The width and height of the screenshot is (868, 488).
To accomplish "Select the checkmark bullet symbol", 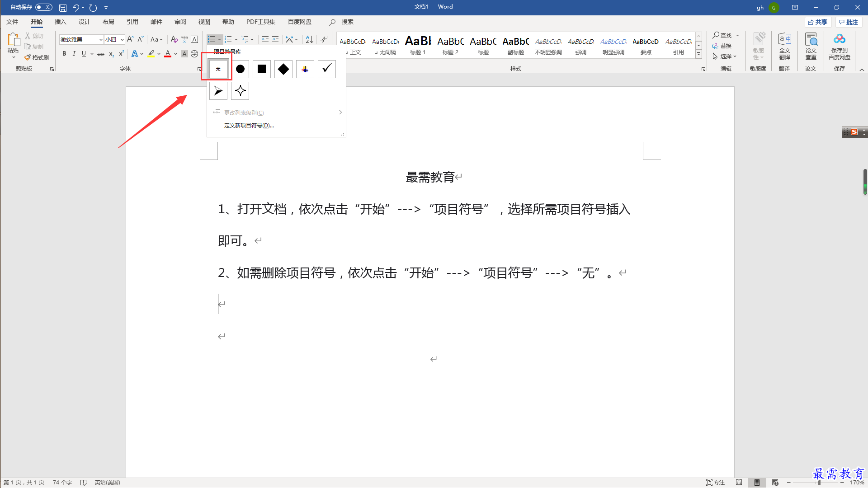I will point(327,69).
